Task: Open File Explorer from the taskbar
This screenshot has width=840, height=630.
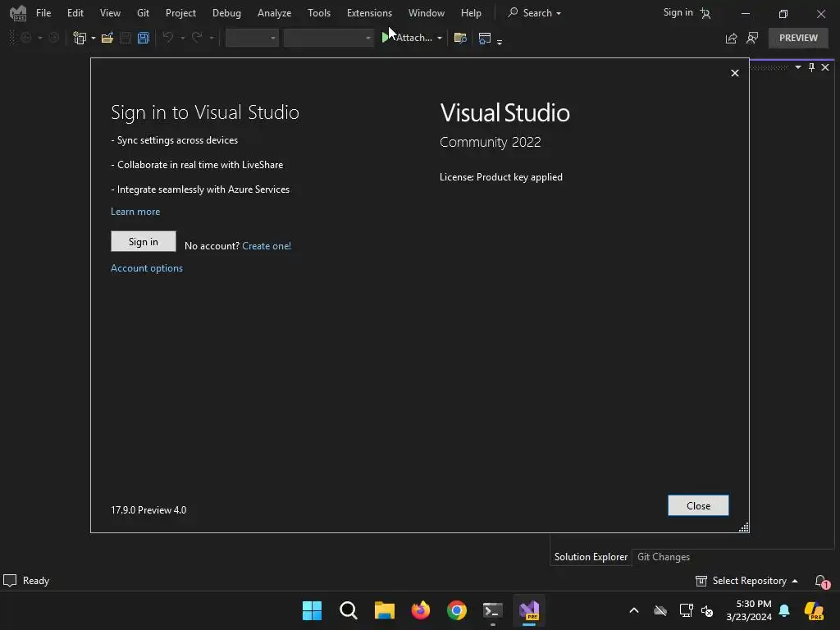Action: [x=384, y=610]
